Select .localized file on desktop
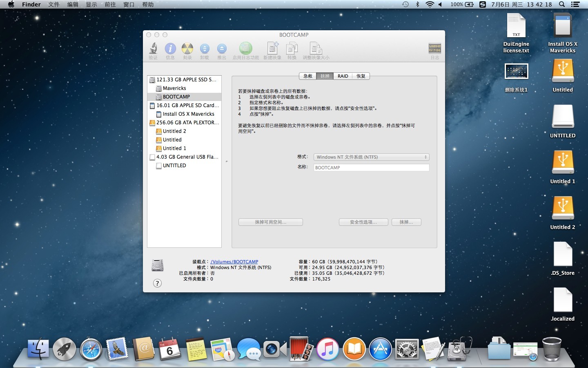This screenshot has height=368, width=588. (x=563, y=304)
